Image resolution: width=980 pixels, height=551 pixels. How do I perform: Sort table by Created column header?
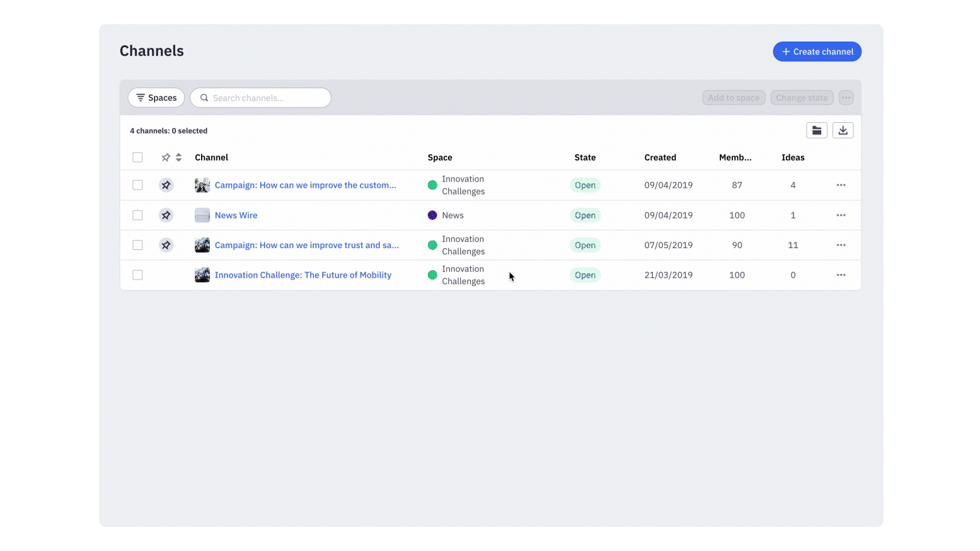[660, 157]
